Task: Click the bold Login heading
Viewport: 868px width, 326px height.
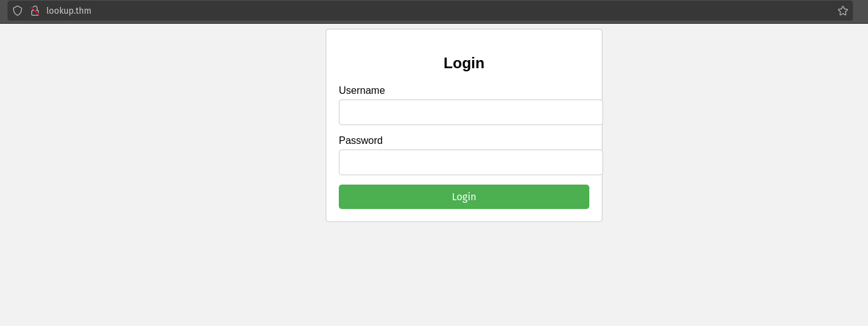Action: [463, 63]
